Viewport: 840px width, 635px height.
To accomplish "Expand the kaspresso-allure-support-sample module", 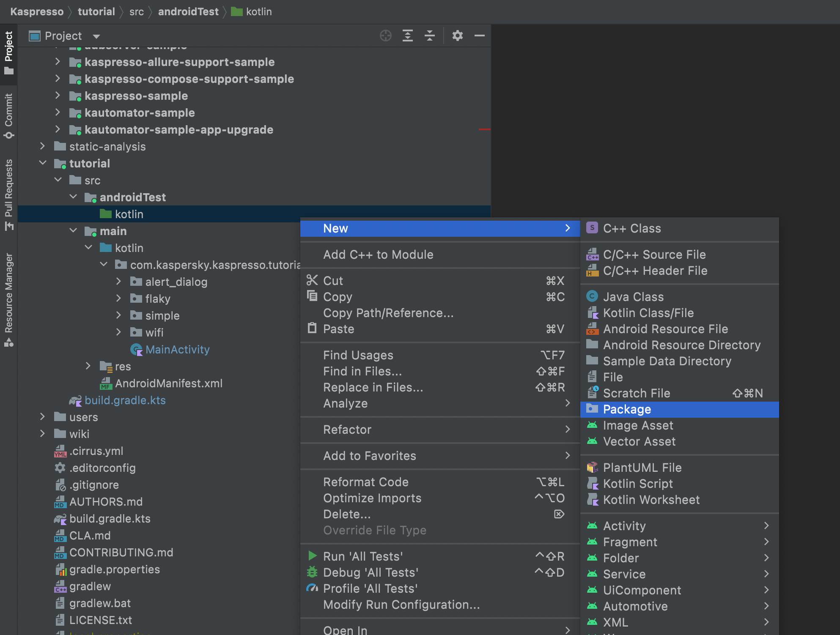I will tap(58, 62).
